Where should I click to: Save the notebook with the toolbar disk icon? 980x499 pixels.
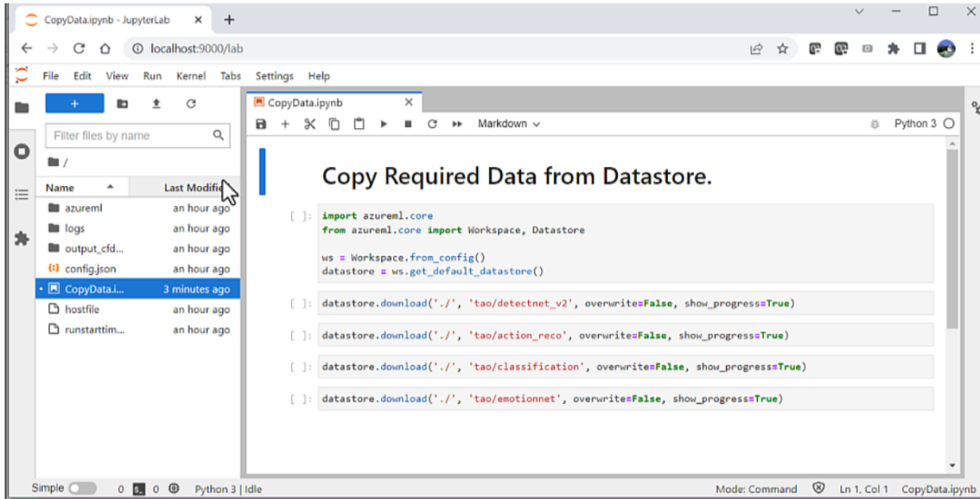click(x=261, y=124)
